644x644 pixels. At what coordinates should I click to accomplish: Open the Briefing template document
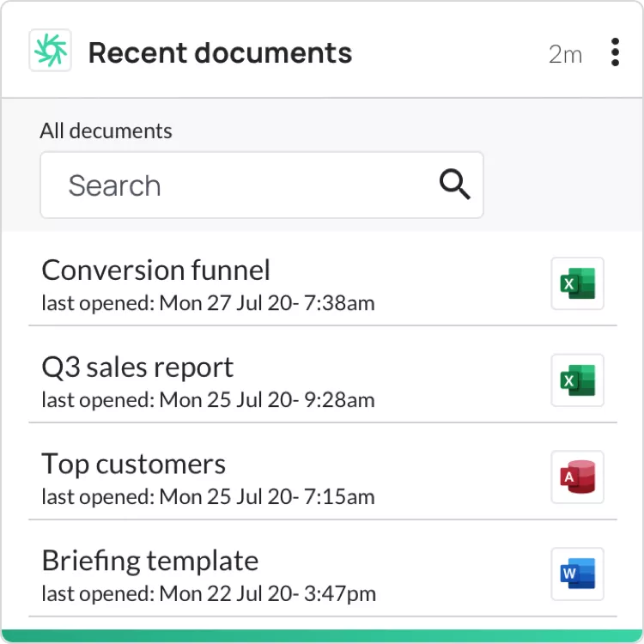pos(150,561)
